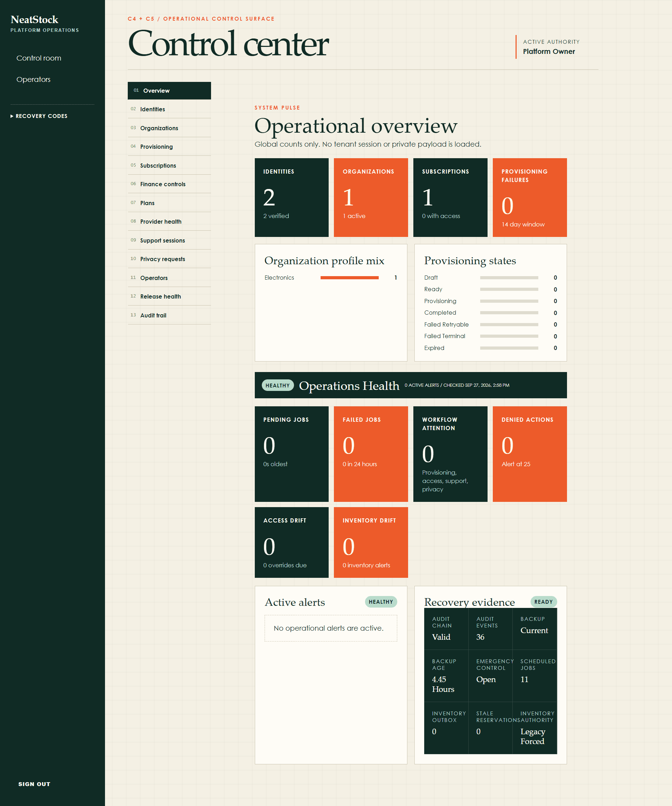The height and width of the screenshot is (806, 672).
Task: Click the HEALTHY badge beside Operations Health
Action: pyautogui.click(x=278, y=385)
